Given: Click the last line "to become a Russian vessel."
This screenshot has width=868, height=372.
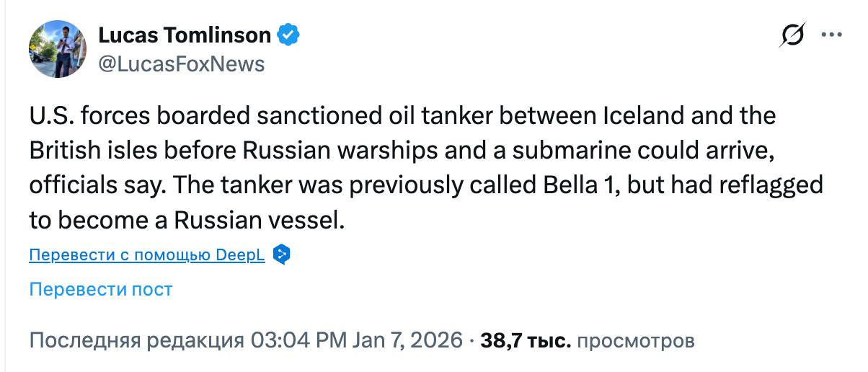Looking at the screenshot, I should [x=184, y=220].
